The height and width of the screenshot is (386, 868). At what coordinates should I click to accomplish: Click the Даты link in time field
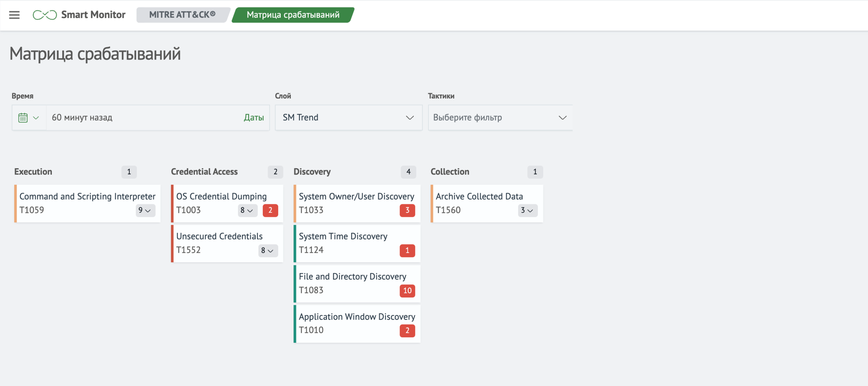[x=253, y=118]
